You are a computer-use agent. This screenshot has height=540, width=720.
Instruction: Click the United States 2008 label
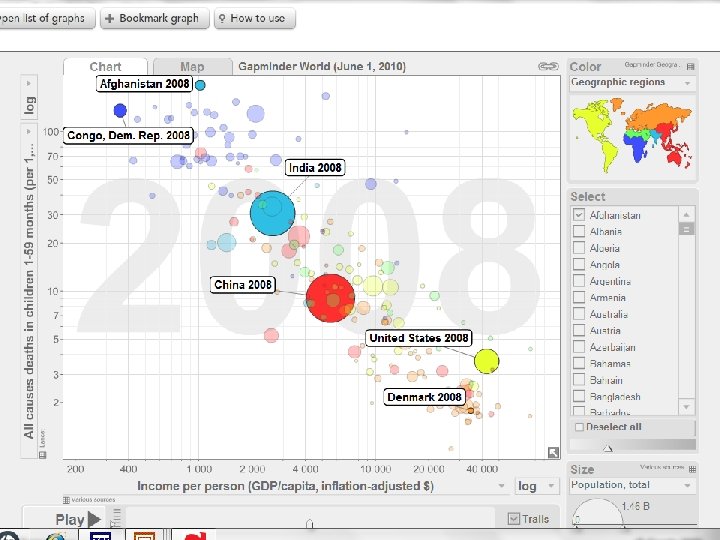419,338
